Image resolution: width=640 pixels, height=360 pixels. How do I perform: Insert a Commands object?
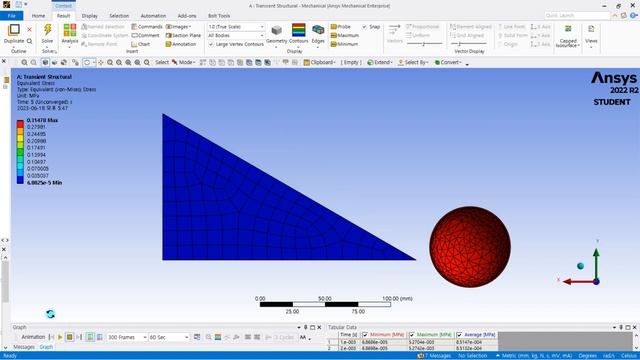147,27
